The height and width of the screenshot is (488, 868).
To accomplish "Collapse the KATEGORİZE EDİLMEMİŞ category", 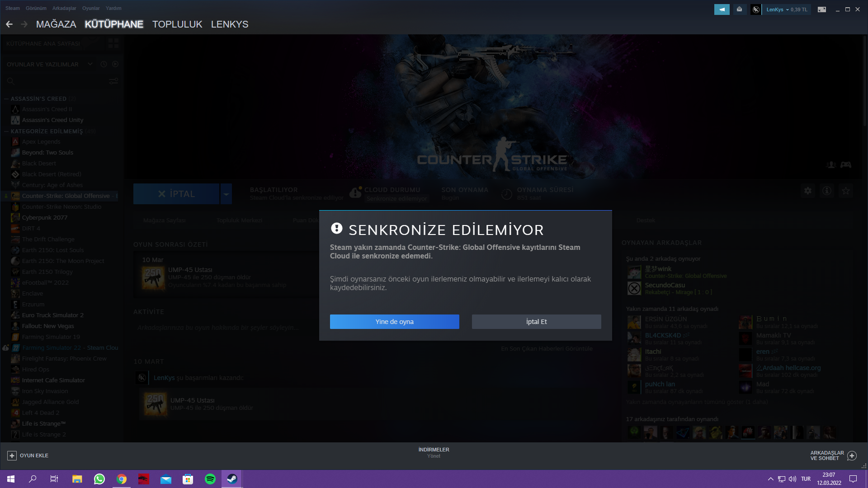I will [x=6, y=131].
